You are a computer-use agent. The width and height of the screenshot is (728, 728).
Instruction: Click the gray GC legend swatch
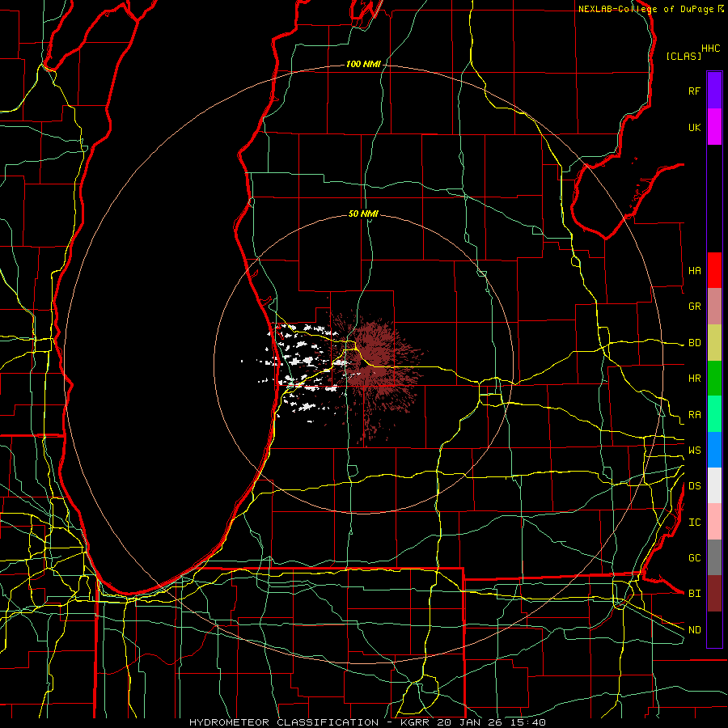click(714, 557)
